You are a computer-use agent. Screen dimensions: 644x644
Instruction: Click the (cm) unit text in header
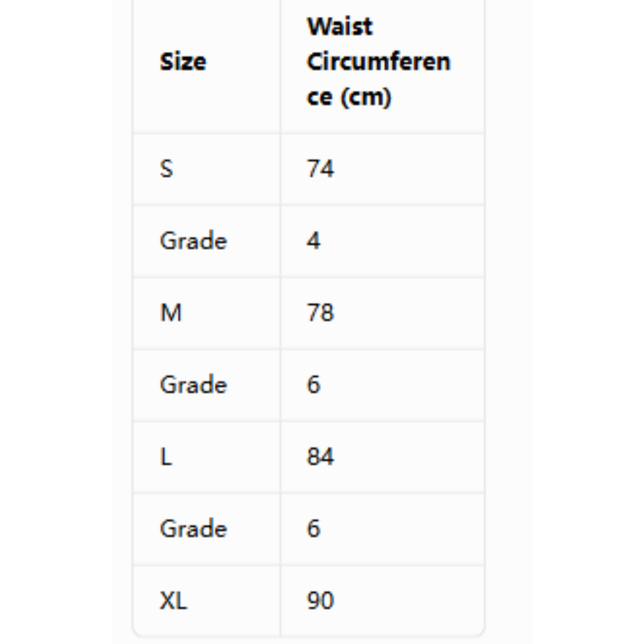click(x=366, y=97)
